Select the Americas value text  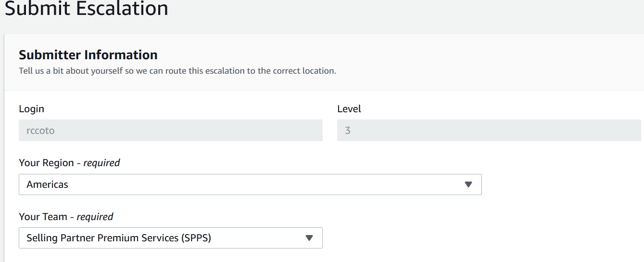(x=48, y=184)
